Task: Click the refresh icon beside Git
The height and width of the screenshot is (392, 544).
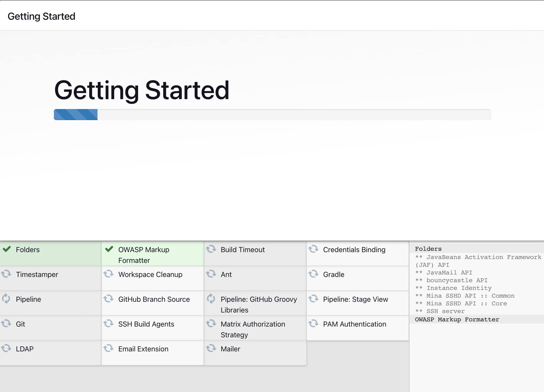Action: coord(6,323)
